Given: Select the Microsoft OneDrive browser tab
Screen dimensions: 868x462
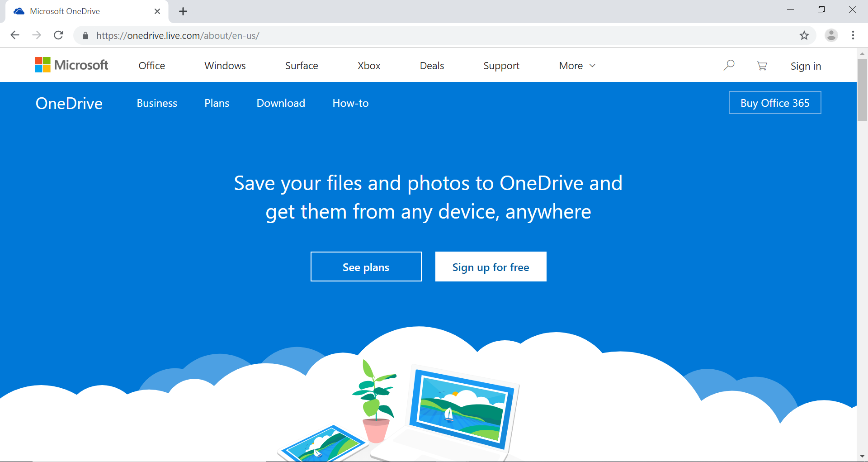Looking at the screenshot, I should click(87, 11).
